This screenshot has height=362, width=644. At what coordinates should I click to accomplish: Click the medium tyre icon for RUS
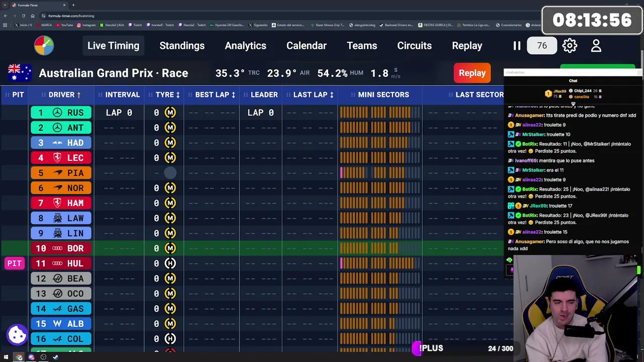170,113
